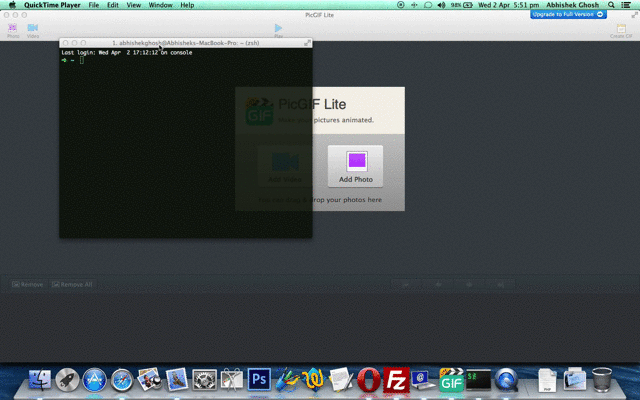Viewport: 640px width, 400px height.
Task: Open the PHP document in the Dock
Action: (x=547, y=379)
